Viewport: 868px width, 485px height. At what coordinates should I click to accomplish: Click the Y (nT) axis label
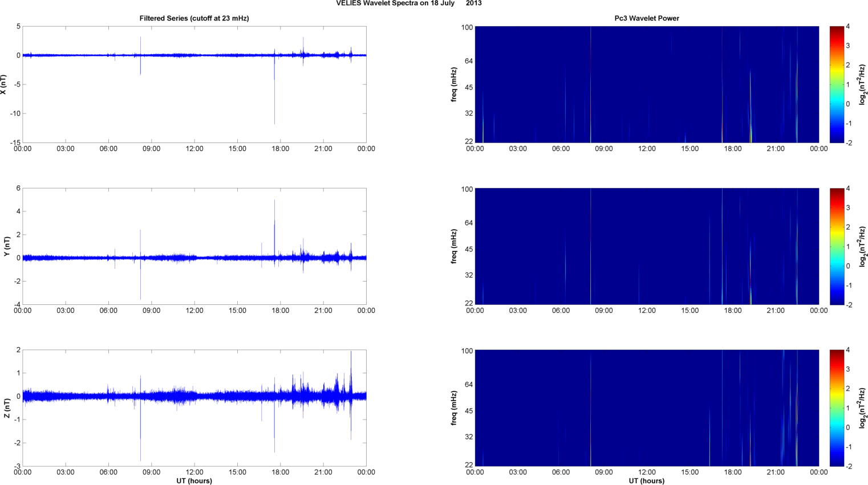tap(7, 246)
